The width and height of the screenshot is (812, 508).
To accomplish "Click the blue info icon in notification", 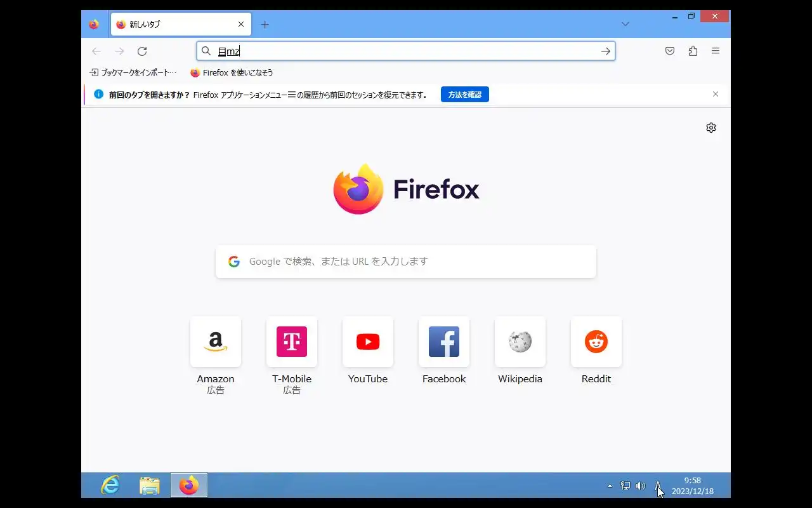I will [98, 94].
